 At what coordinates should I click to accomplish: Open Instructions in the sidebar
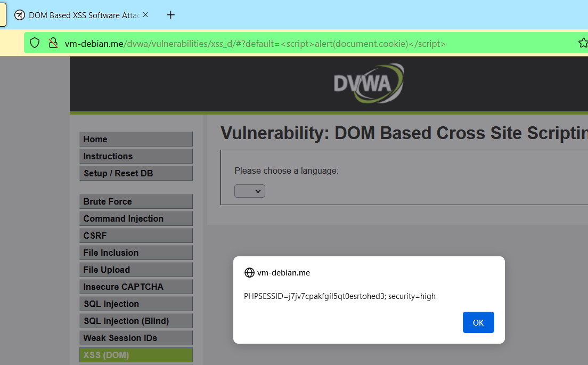pyautogui.click(x=136, y=156)
